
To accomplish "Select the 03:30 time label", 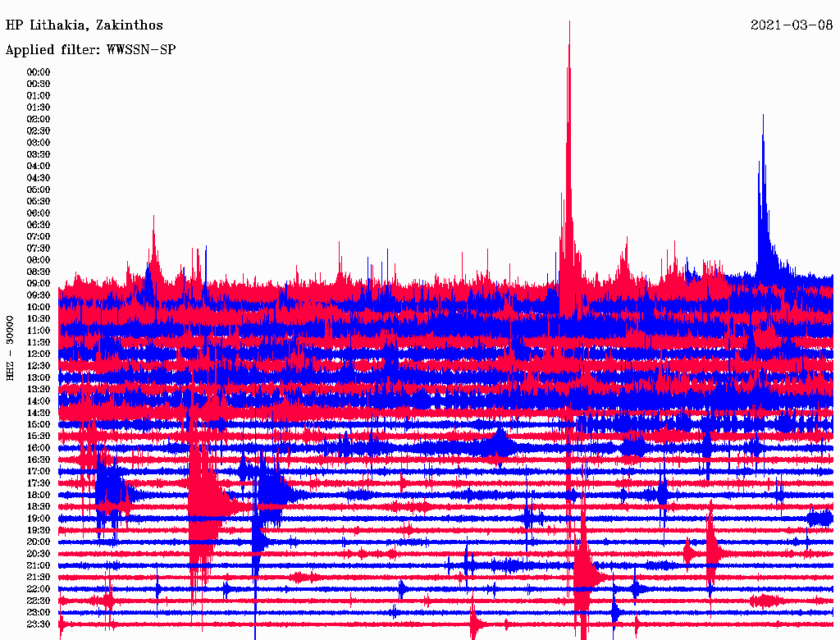I will (x=39, y=154).
